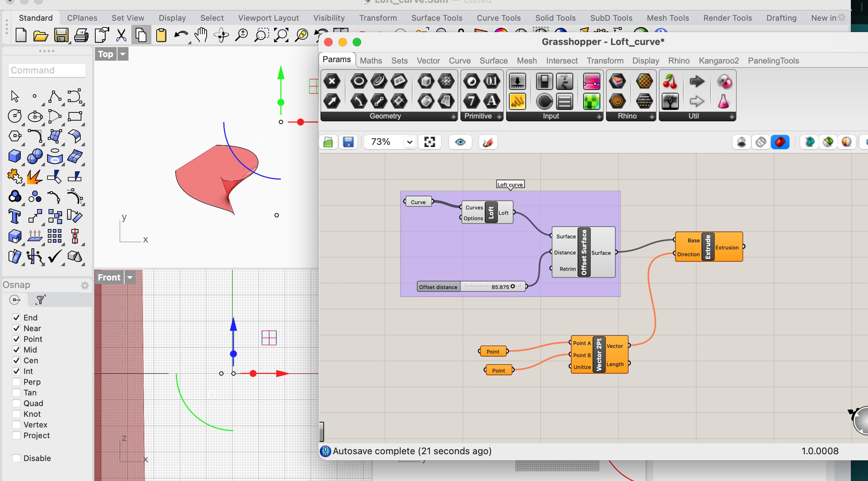Click the Text object T tool
The height and width of the screenshot is (481, 868).
(x=15, y=216)
